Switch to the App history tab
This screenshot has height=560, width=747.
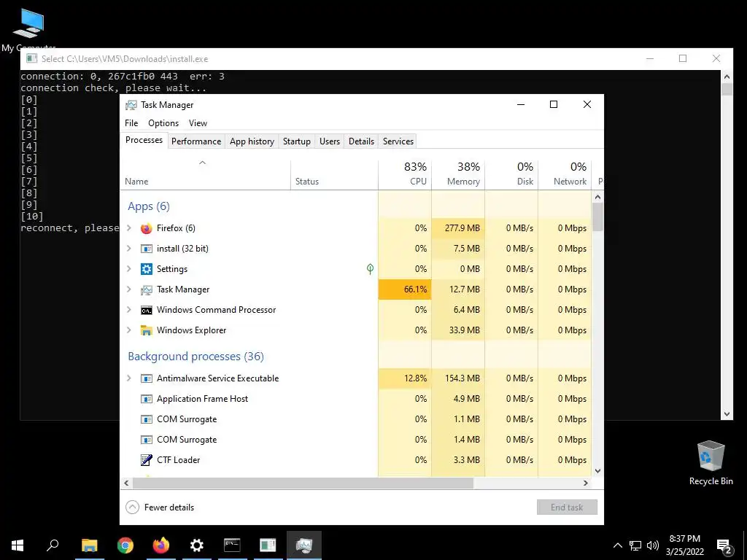point(252,141)
